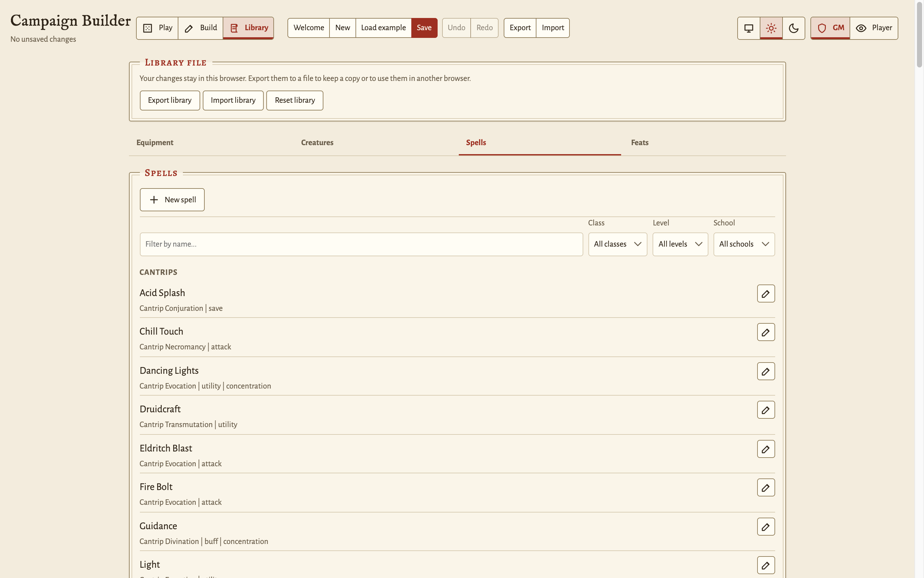Edit the Fire Bolt spell
The image size is (924, 578).
[x=766, y=487]
